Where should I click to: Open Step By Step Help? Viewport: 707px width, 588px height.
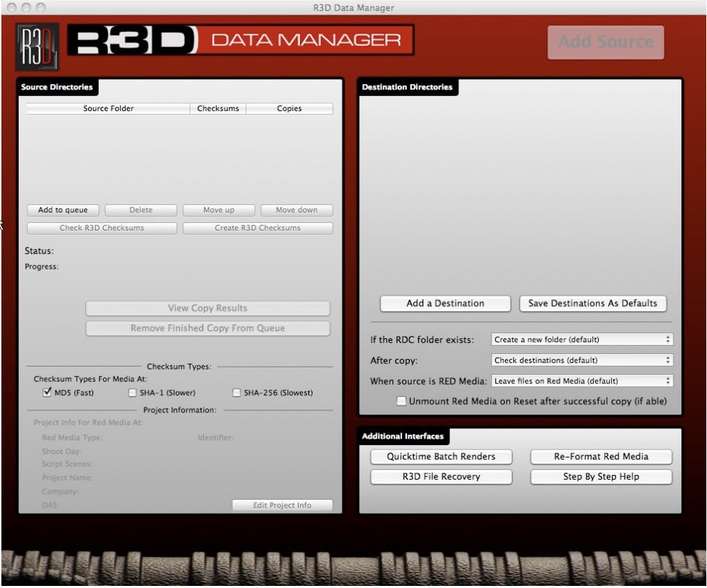601,477
